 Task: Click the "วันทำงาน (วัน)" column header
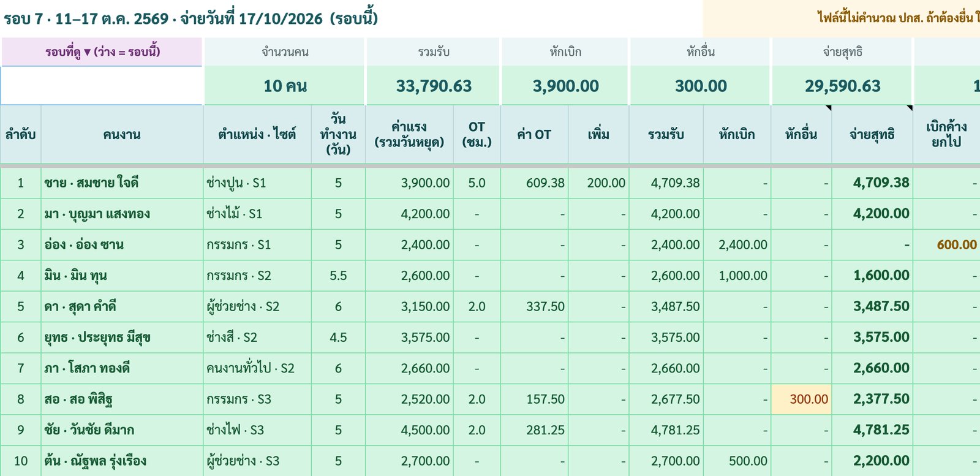pos(338,134)
